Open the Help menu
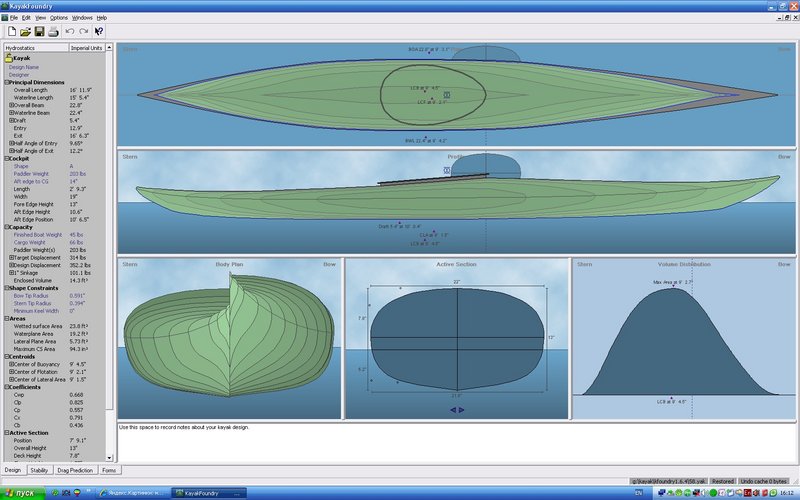The image size is (800, 500). [x=102, y=17]
